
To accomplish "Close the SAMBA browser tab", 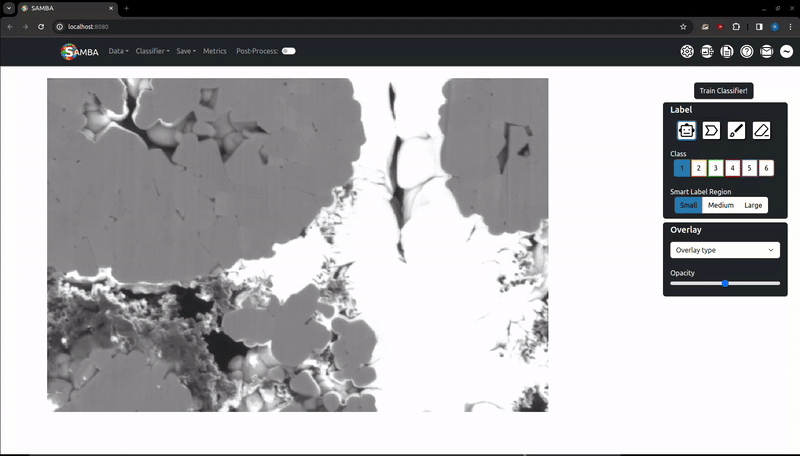I will [x=111, y=8].
